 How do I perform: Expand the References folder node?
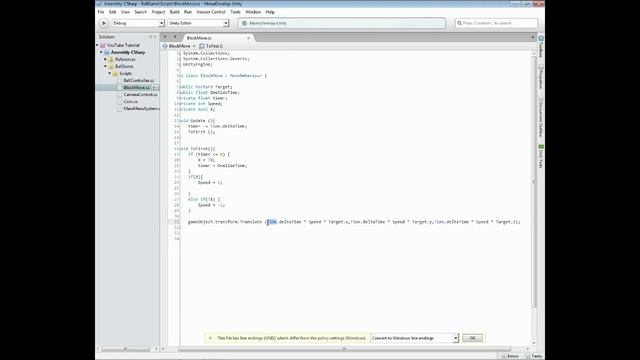click(x=105, y=59)
